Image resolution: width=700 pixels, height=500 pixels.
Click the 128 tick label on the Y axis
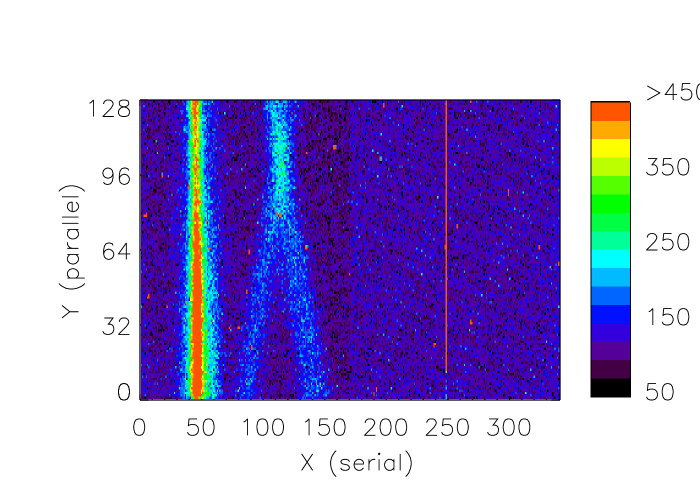coord(110,108)
